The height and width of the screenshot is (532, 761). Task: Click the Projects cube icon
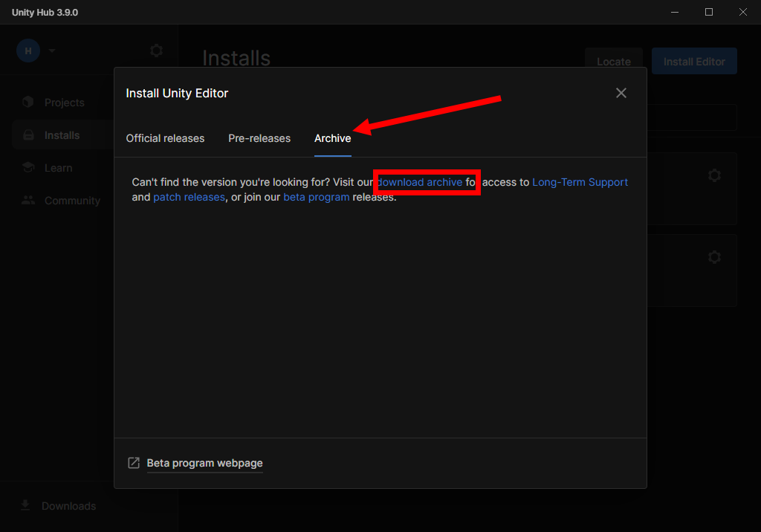click(x=28, y=102)
